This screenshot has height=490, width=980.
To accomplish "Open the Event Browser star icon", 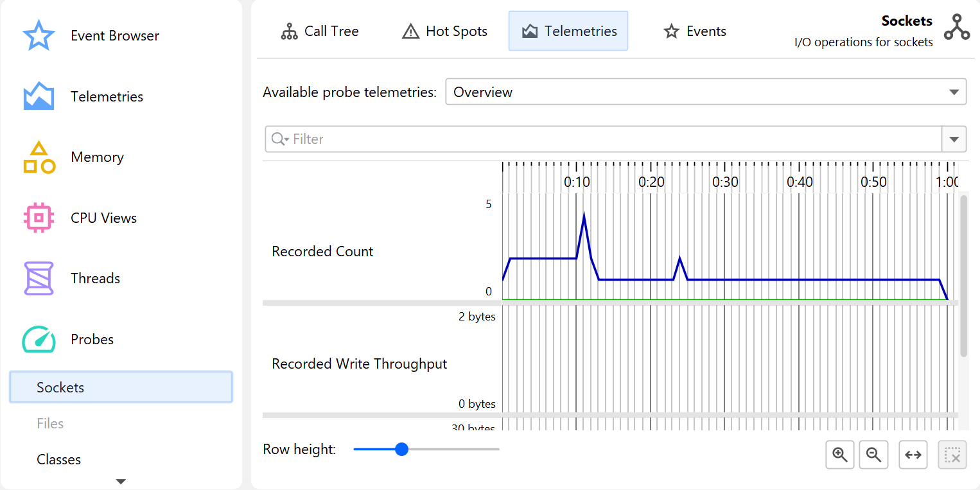I will click(x=39, y=36).
